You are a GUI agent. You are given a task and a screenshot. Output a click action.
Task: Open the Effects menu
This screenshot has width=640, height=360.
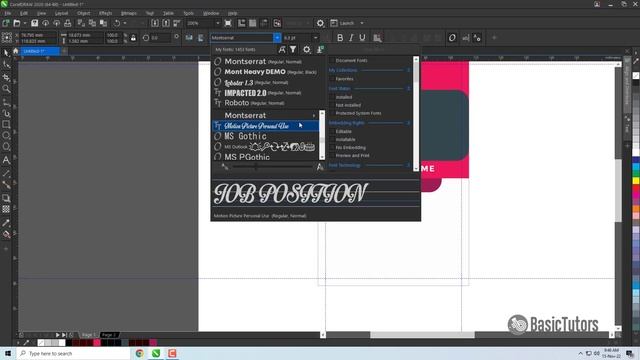tap(105, 13)
